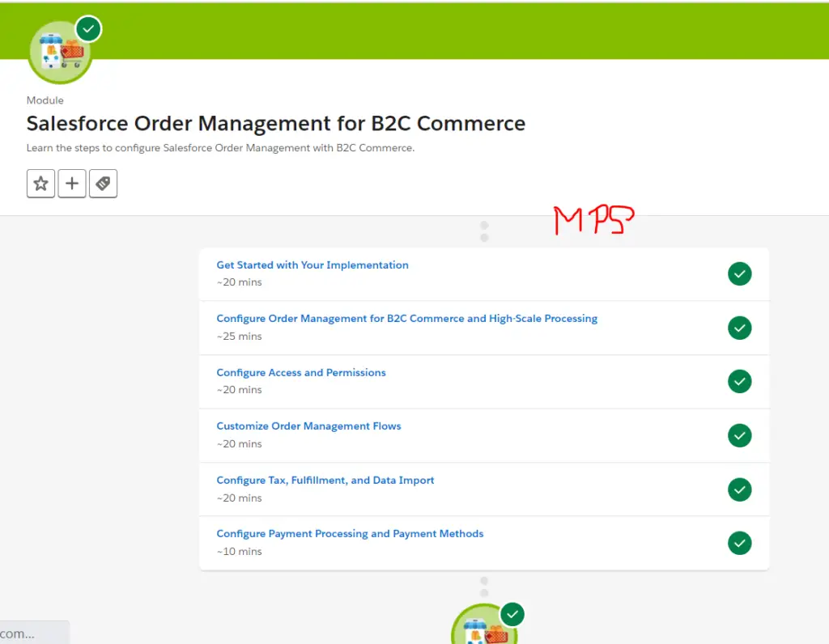Viewport: 829px width, 644px height.
Task: Click the module badge artwork at the top
Action: (60, 52)
